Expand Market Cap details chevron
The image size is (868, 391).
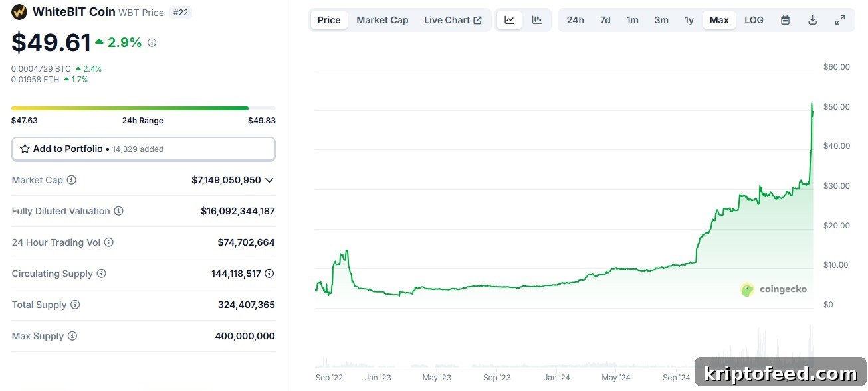[x=269, y=180]
